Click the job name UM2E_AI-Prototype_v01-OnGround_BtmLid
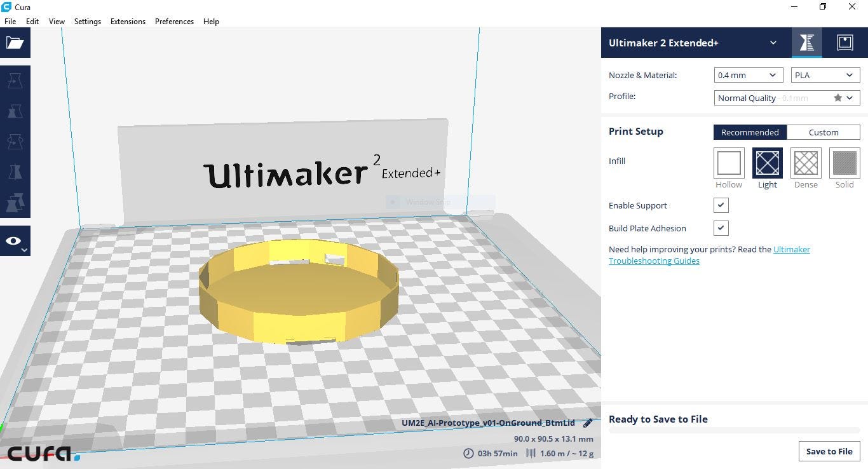Viewport: 868px width, 469px height. click(488, 423)
